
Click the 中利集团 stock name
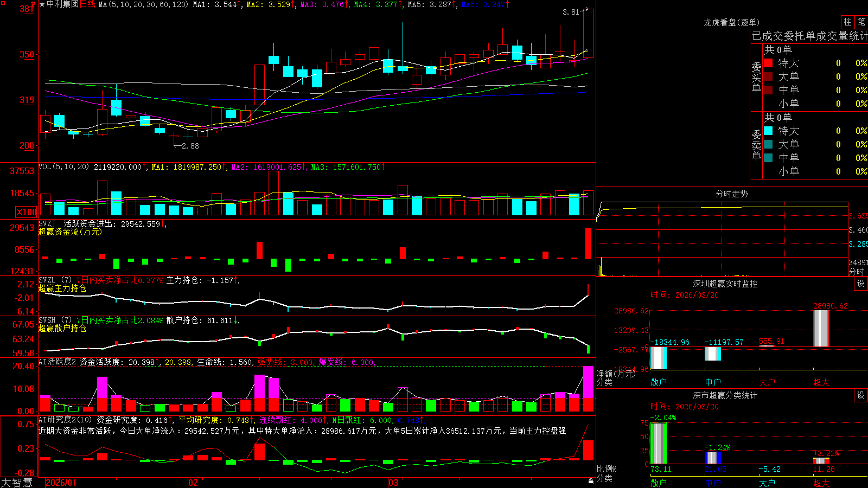pyautogui.click(x=62, y=4)
